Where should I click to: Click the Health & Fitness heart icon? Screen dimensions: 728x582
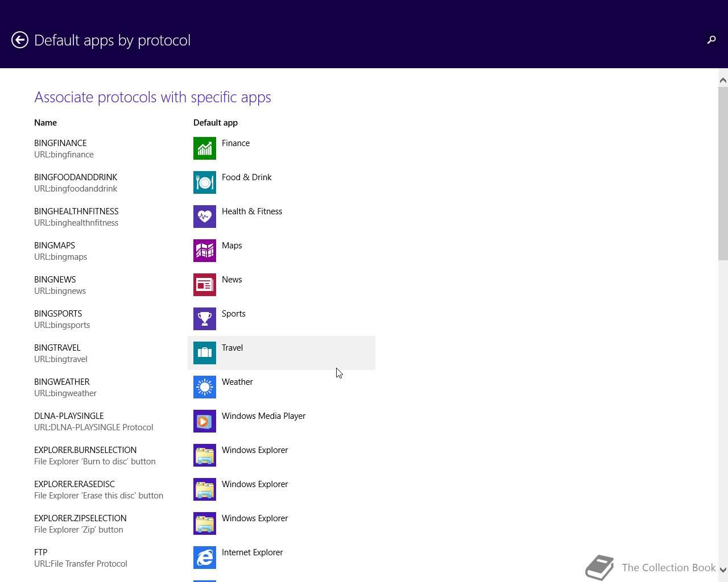tap(205, 217)
